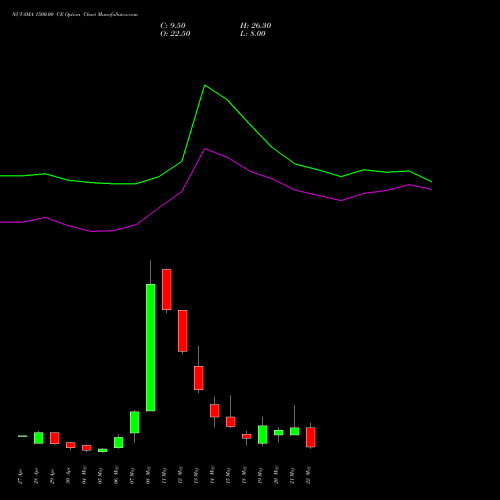This screenshot has width=500, height=500.
Task: Select the green candlestick for 07 May
Action: click(135, 422)
